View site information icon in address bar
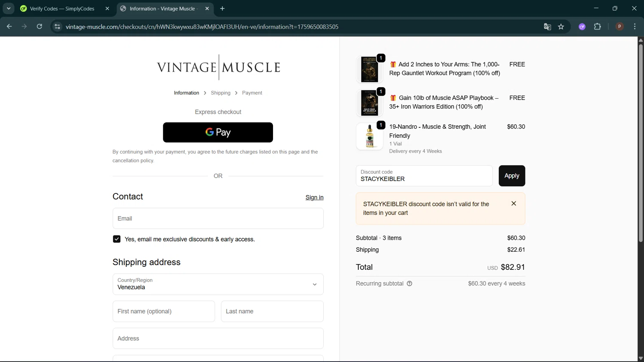The image size is (644, 362). [57, 27]
